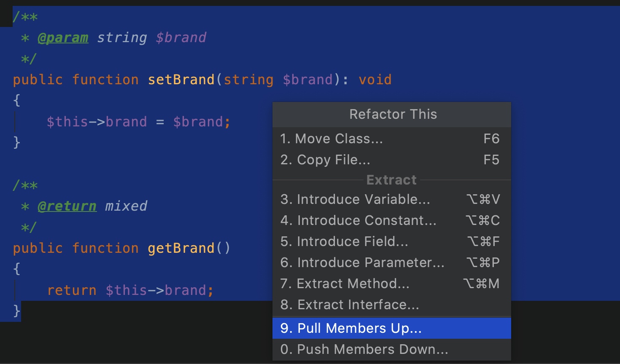Choose Copy File... from Refactor This

[x=392, y=160]
